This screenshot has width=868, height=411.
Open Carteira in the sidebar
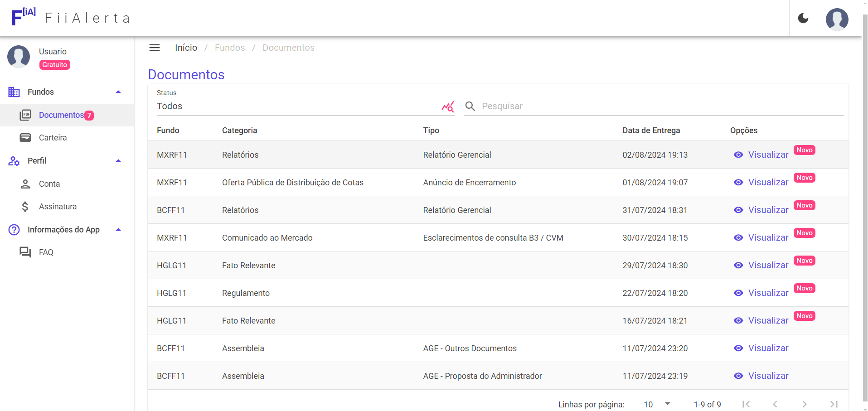tap(53, 138)
